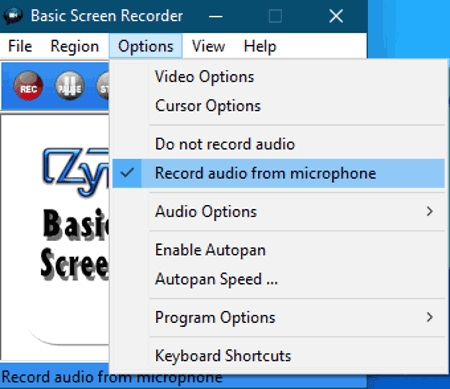Expand the Audio Options submenu arrow
Screen dimensions: 450x389
[x=430, y=211]
